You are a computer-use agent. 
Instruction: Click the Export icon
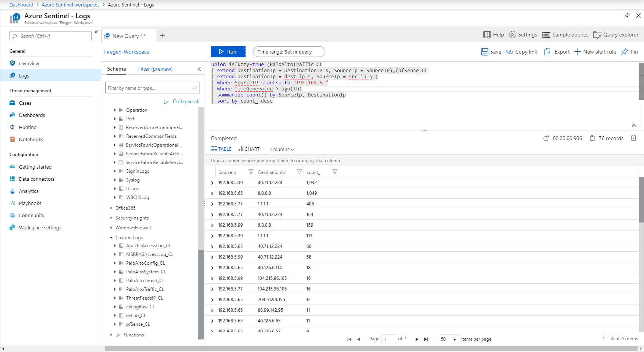pyautogui.click(x=547, y=52)
